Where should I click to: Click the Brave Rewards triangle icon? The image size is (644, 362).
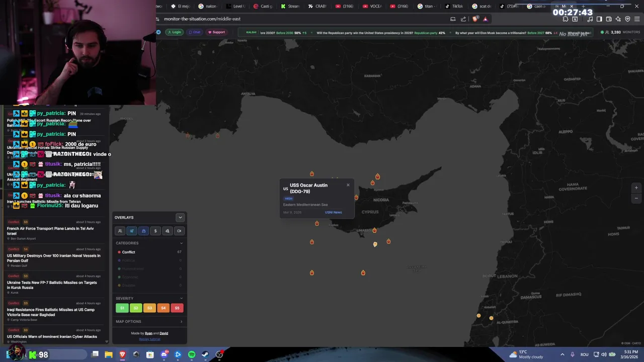click(485, 19)
